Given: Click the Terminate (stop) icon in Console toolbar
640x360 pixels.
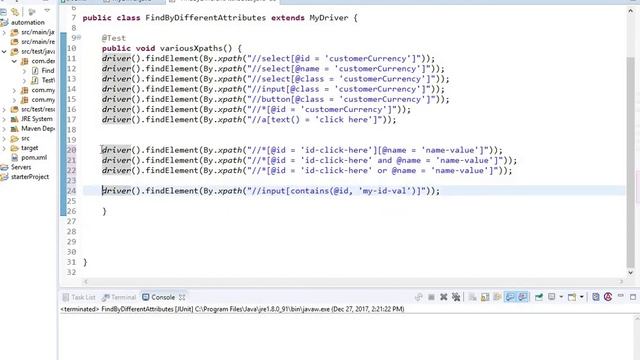Looking at the screenshot, I should (431, 297).
